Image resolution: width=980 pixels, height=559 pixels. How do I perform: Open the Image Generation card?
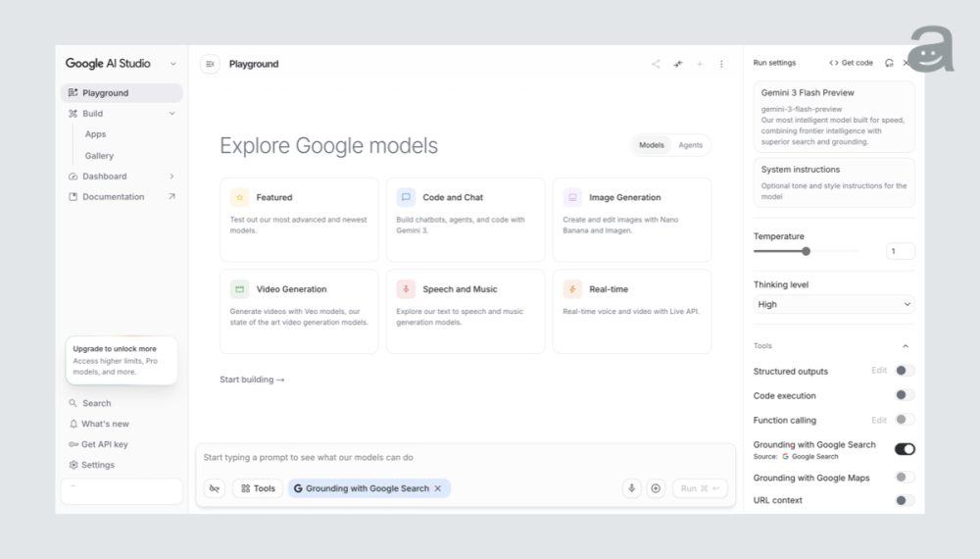[x=632, y=220]
